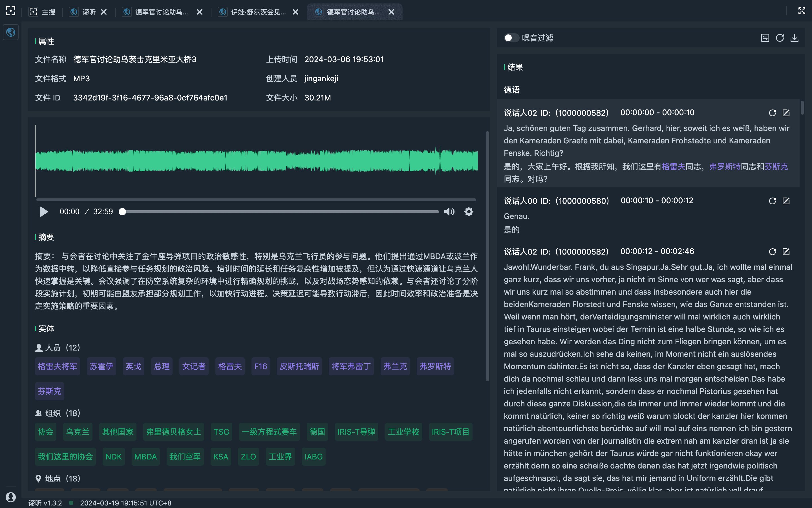
Task: Select the 乌克兰 organization tag
Action: pos(78,432)
